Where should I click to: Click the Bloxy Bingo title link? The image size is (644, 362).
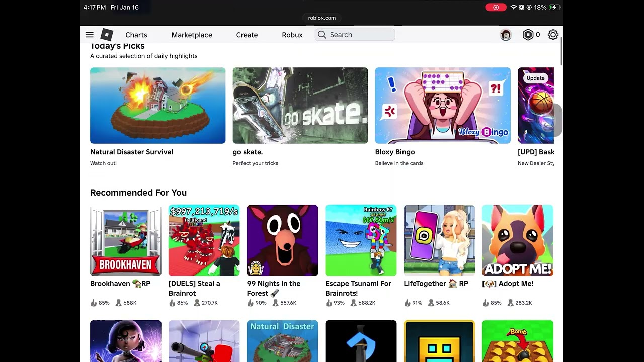pyautogui.click(x=395, y=152)
